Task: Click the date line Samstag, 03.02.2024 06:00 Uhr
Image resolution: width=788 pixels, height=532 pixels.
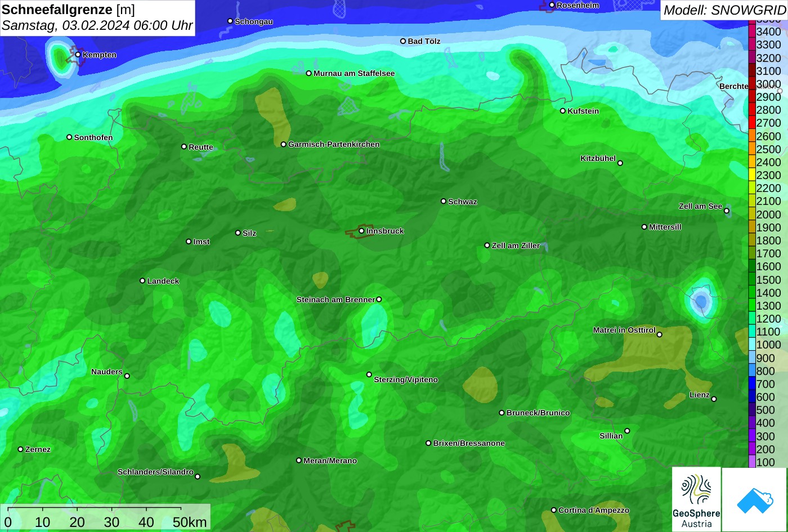Action: point(97,25)
